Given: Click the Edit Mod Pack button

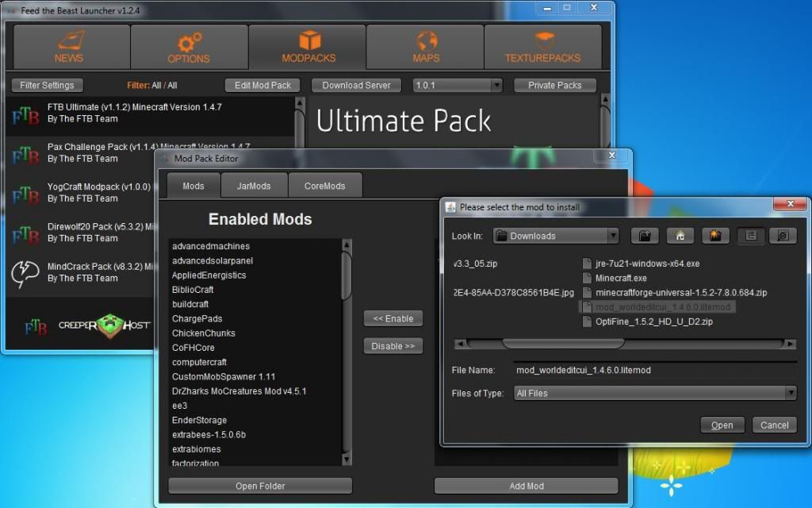Looking at the screenshot, I should (262, 85).
